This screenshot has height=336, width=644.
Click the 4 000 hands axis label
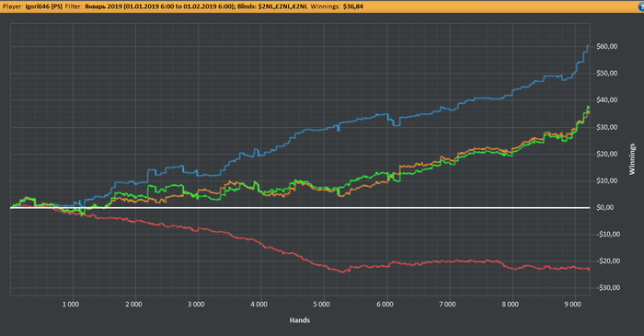pyautogui.click(x=259, y=305)
